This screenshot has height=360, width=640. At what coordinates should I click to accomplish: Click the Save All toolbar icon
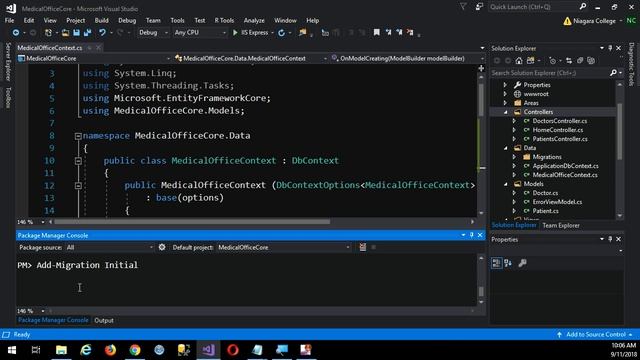pyautogui.click(x=87, y=33)
